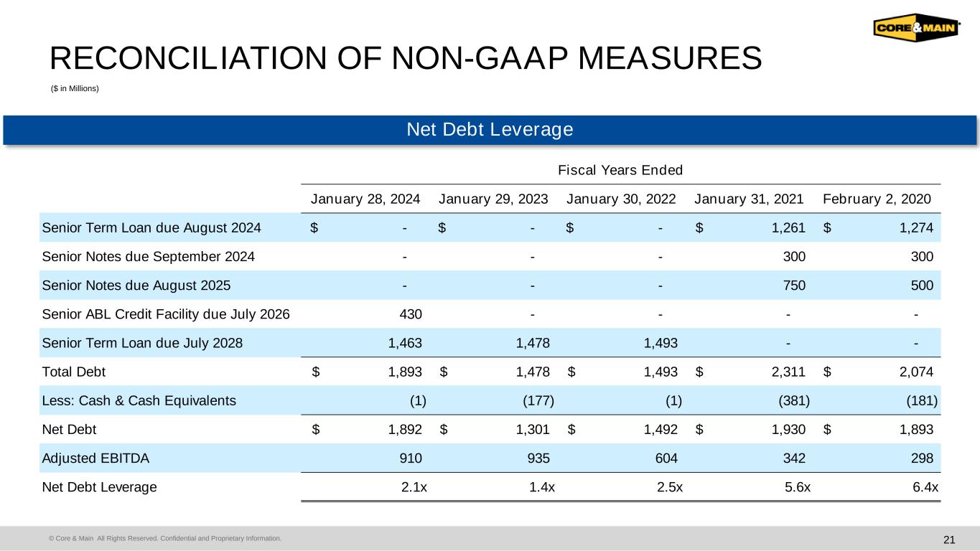The width and height of the screenshot is (980, 551).
Task: Click the Core & Main copyright footer text
Action: click(165, 538)
